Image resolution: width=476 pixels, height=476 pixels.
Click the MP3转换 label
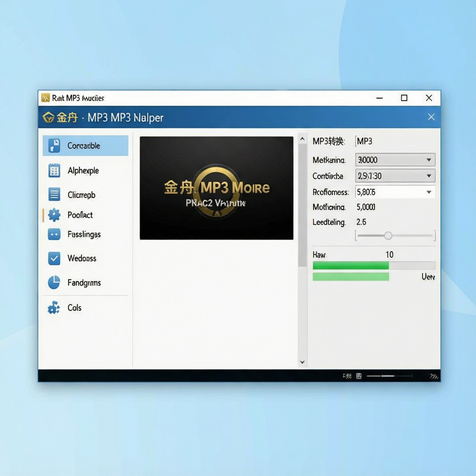(329, 141)
